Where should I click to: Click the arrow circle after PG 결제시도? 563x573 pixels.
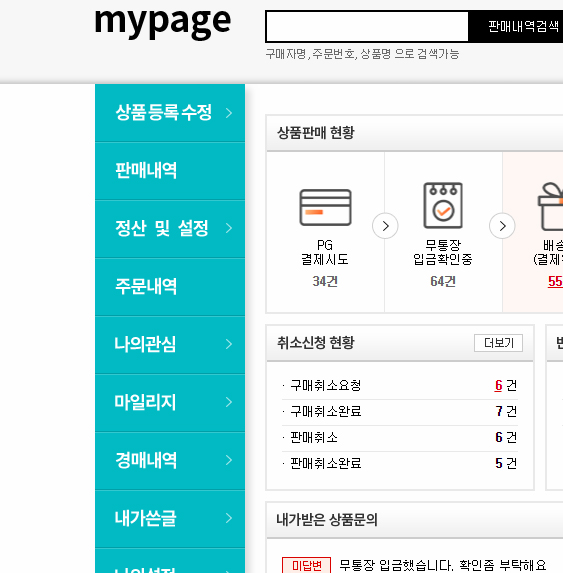(x=385, y=226)
